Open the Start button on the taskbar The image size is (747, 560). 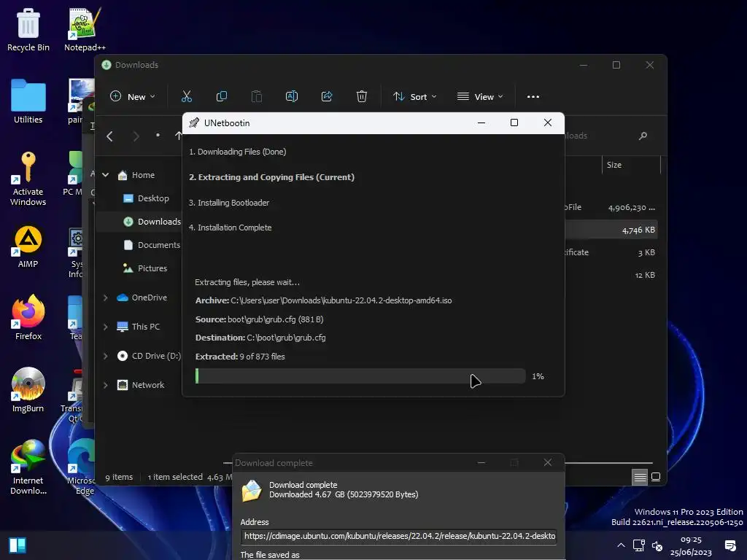pos(18,545)
